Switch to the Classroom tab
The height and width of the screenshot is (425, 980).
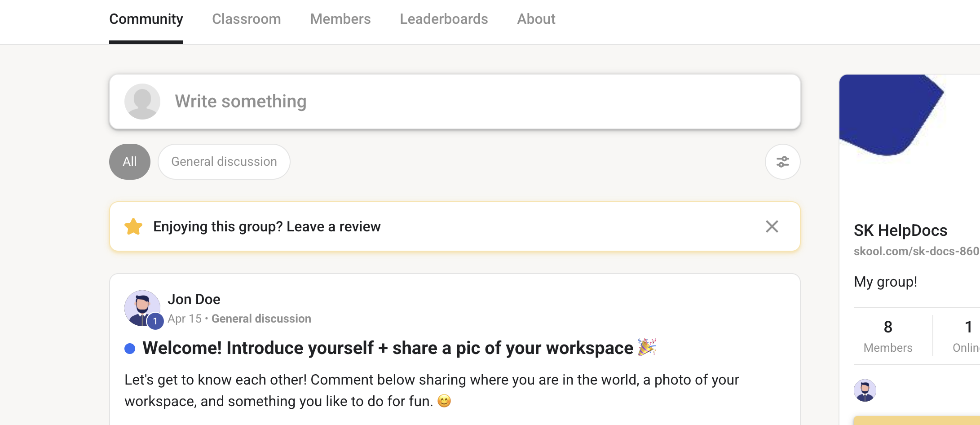pyautogui.click(x=247, y=19)
